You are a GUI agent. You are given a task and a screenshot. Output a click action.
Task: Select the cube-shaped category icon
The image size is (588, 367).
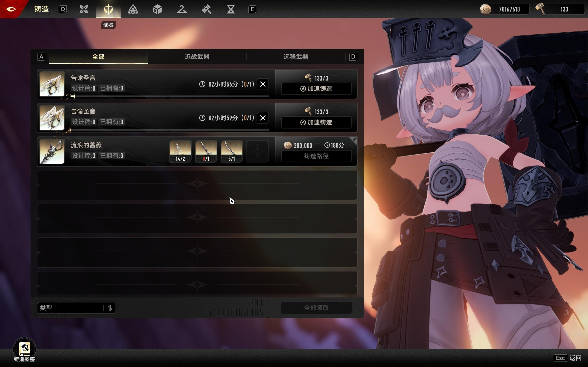click(x=157, y=9)
